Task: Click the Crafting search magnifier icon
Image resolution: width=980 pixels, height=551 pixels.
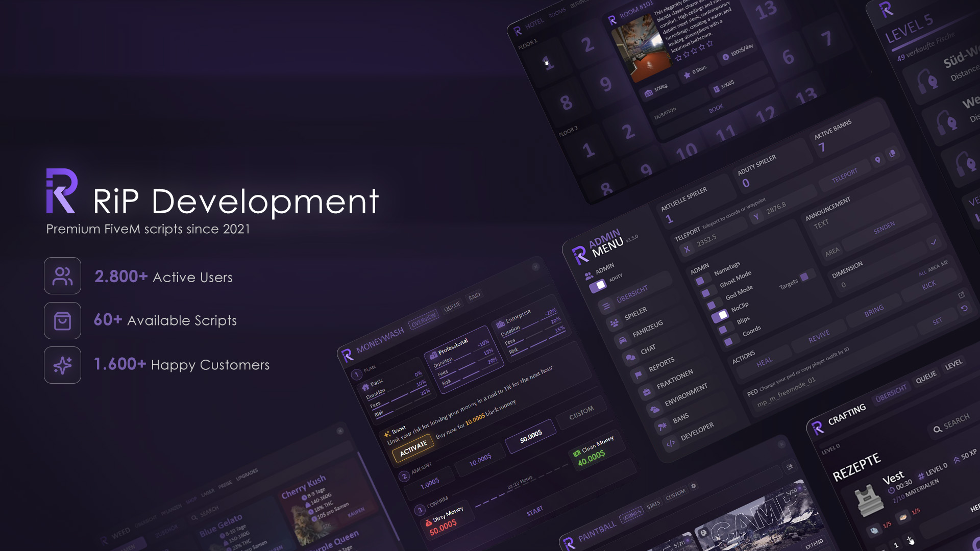Action: (938, 430)
